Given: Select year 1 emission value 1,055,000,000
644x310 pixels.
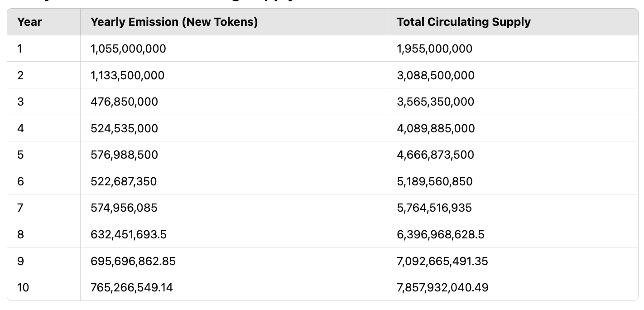Looking at the screenshot, I should (129, 48).
